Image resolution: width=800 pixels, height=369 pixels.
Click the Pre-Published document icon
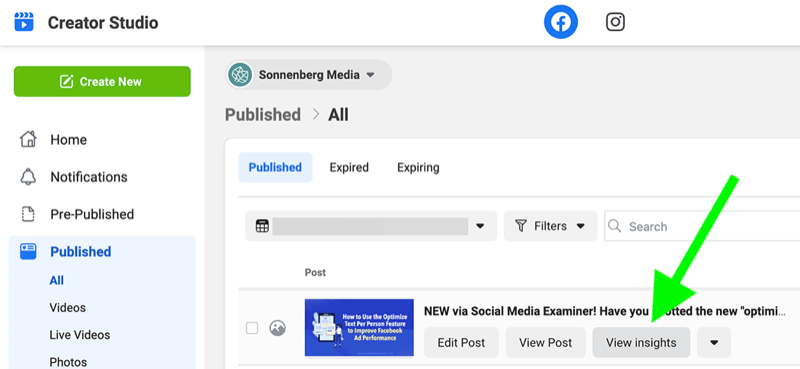28,214
